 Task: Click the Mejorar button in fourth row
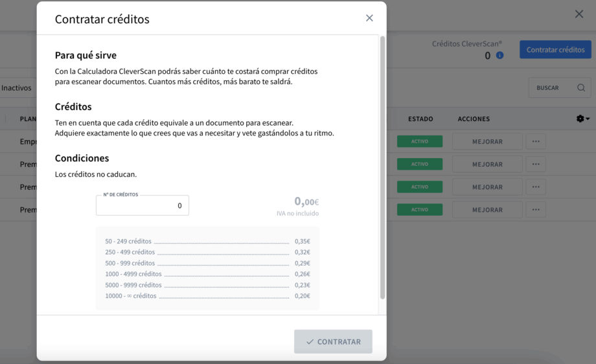pyautogui.click(x=487, y=210)
